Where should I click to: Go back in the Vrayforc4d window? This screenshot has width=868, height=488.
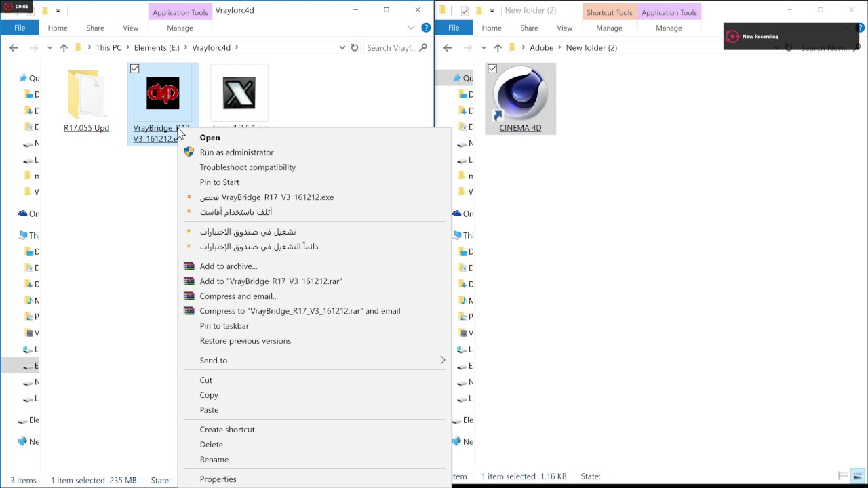click(14, 47)
